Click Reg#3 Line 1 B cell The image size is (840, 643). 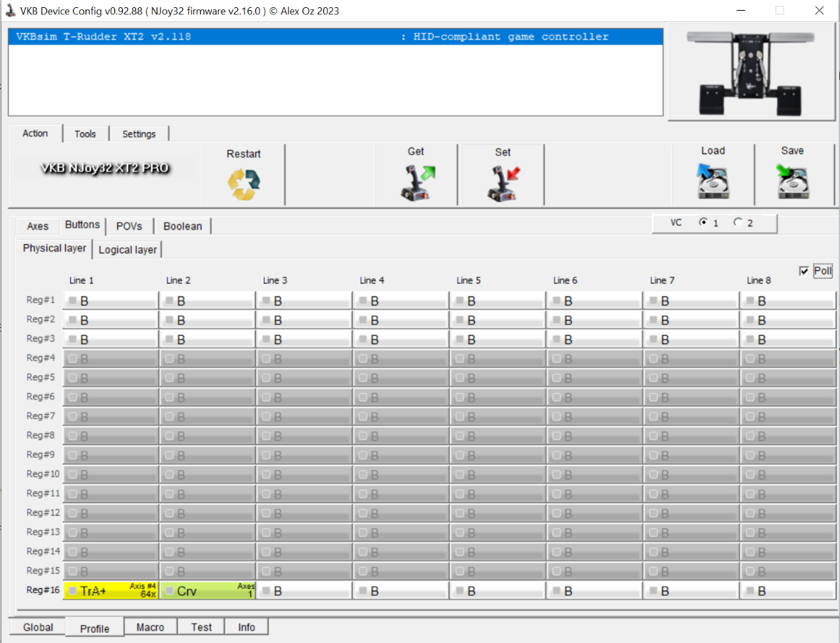[111, 339]
